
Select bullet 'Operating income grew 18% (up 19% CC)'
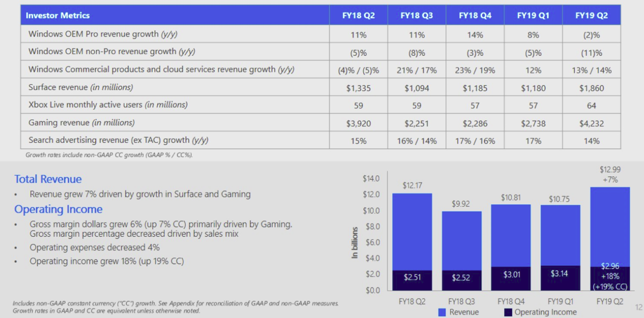(107, 261)
